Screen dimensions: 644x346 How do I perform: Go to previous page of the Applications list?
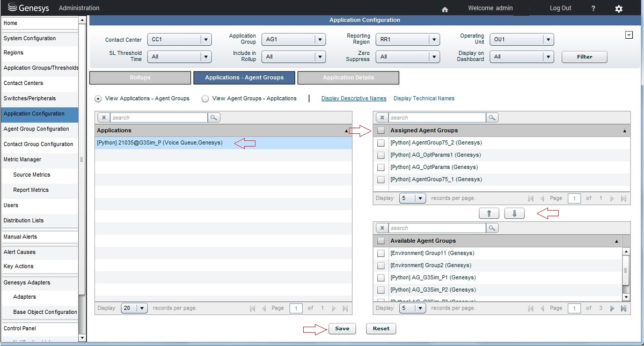tap(264, 308)
